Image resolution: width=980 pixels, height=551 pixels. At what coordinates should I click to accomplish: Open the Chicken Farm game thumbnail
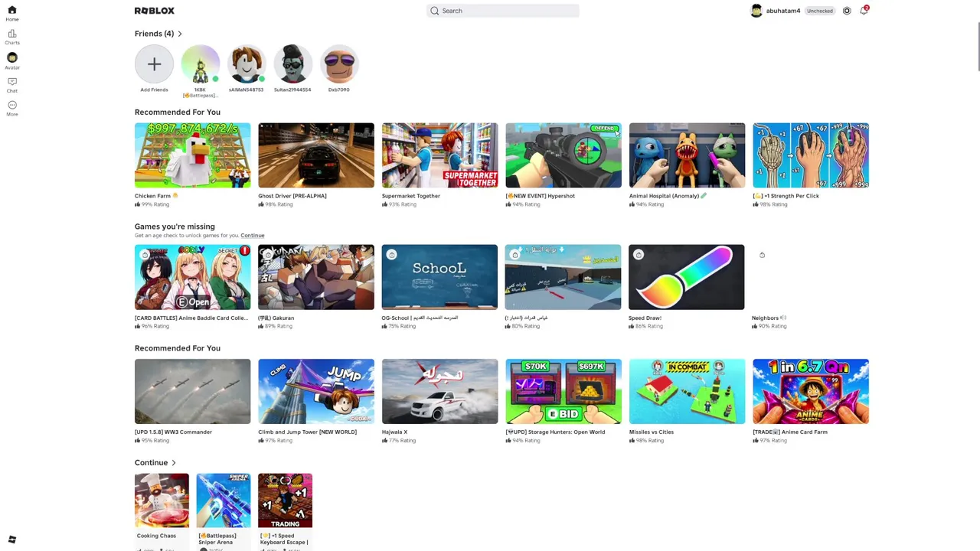(x=192, y=155)
